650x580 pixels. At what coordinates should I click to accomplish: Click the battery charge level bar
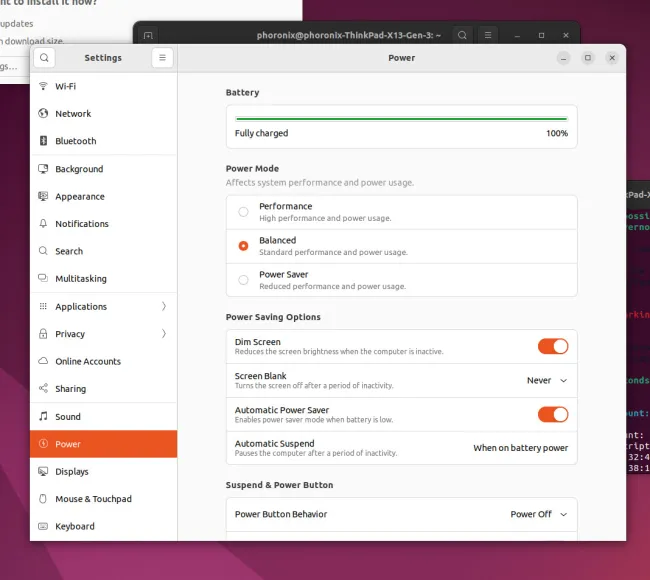point(401,119)
